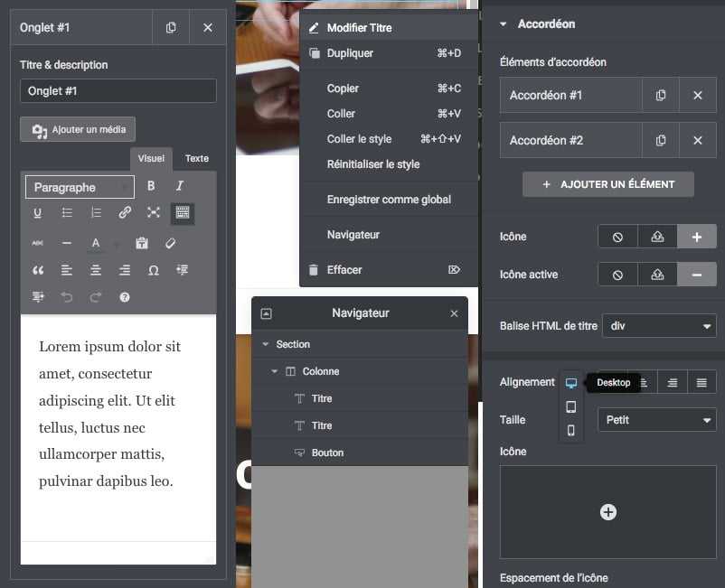Viewport: 725px width, 588px height.
Task: Align text left in the editor
Action: point(67,270)
